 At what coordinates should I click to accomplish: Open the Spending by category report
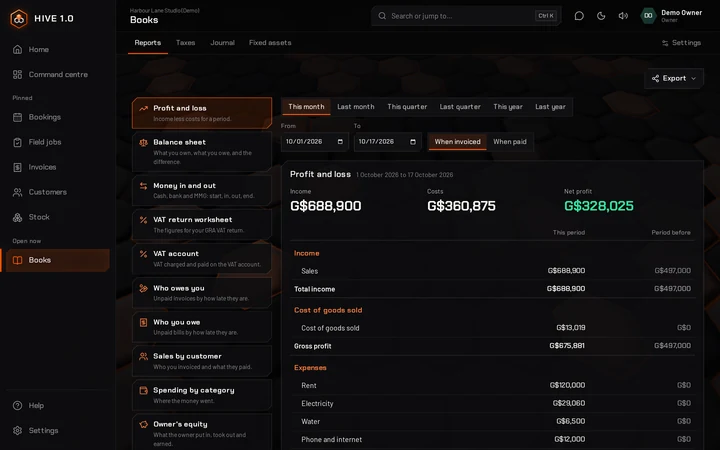pos(202,395)
